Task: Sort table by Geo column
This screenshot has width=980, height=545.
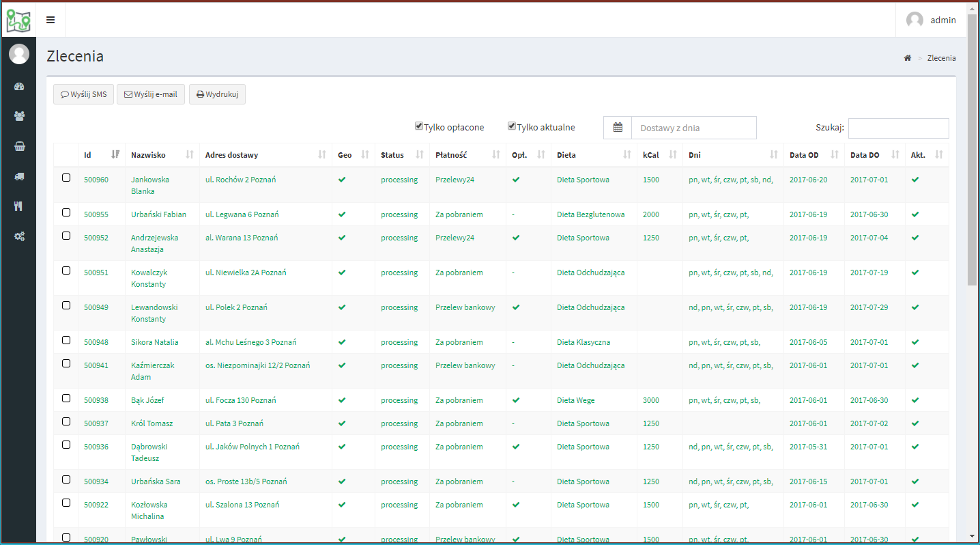Action: 354,155
